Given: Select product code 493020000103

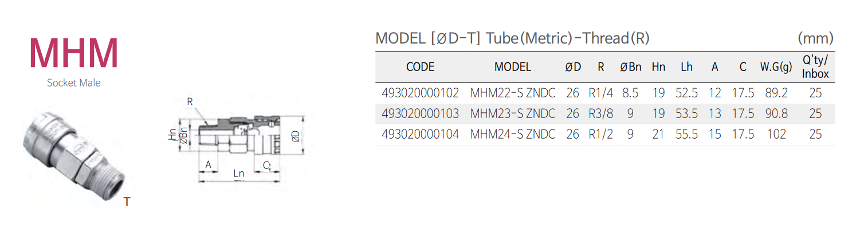Looking at the screenshot, I should [x=420, y=114].
